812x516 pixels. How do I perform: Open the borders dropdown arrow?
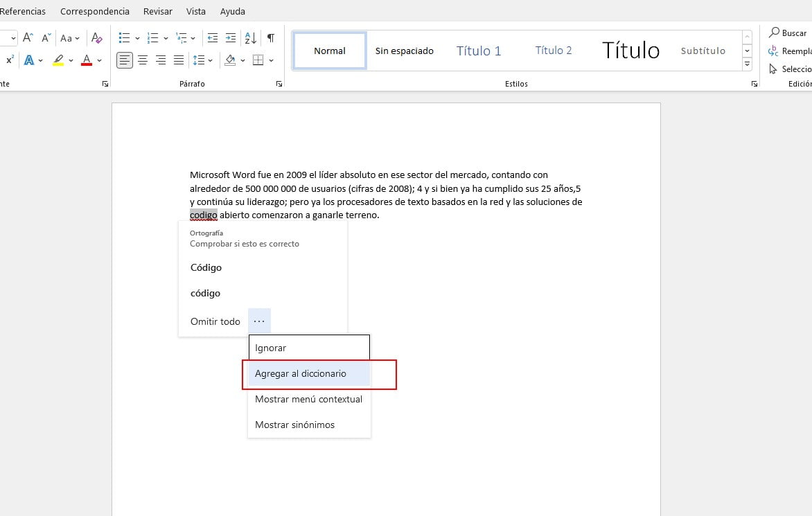coord(271,60)
